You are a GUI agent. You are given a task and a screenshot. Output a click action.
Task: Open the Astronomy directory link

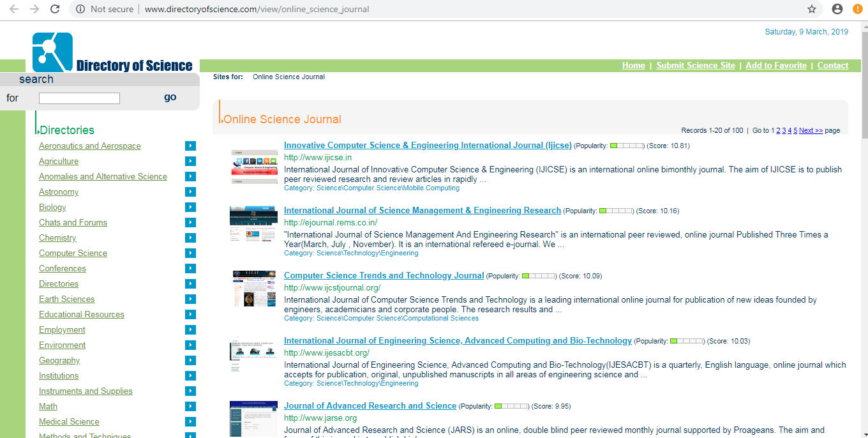(x=59, y=192)
